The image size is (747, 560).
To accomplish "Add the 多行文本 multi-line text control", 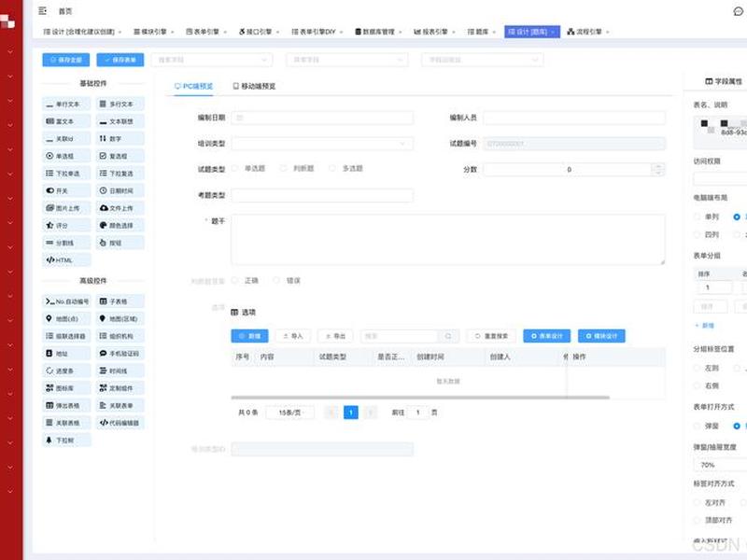I will [120, 104].
